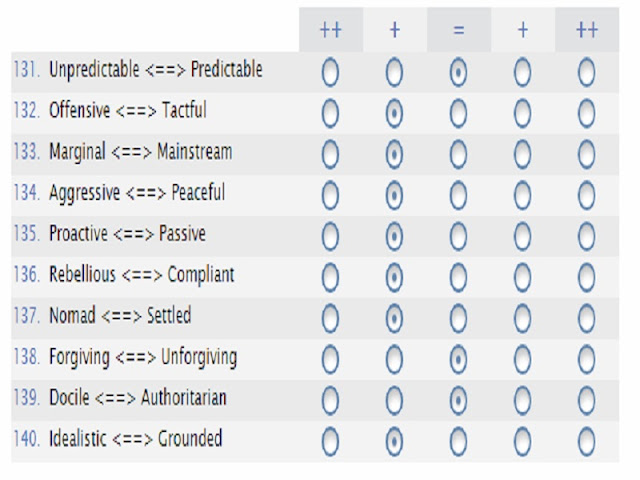Choose strongly Marginal for item 133
640x480 pixels.
[x=330, y=154]
